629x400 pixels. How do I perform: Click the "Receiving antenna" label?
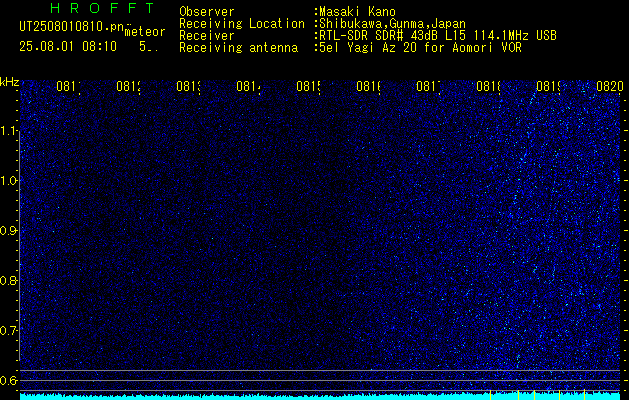[x=238, y=48]
